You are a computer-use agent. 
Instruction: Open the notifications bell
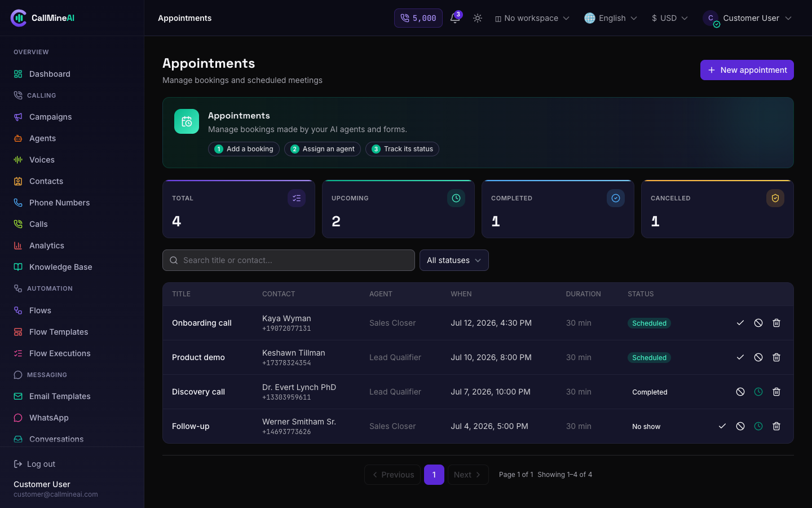[x=455, y=18]
